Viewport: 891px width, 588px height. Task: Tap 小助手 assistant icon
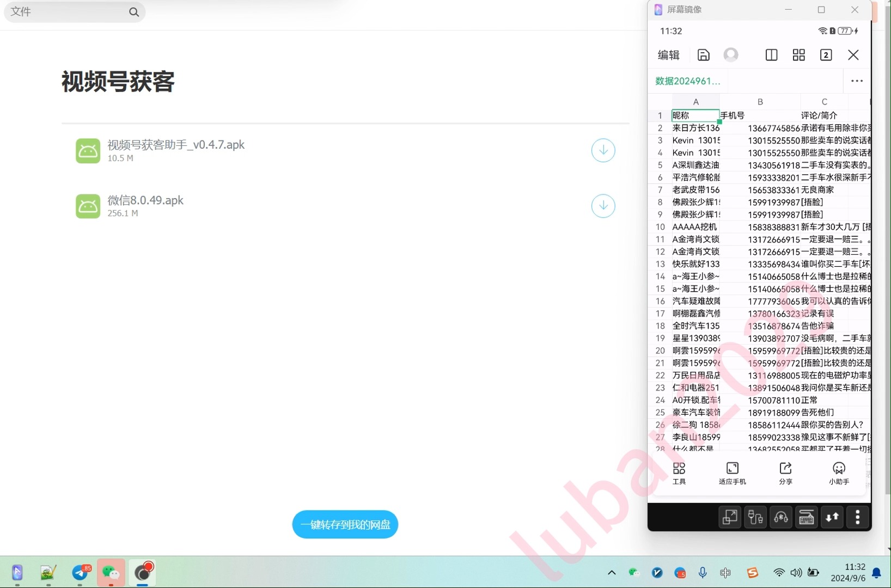pyautogui.click(x=839, y=473)
